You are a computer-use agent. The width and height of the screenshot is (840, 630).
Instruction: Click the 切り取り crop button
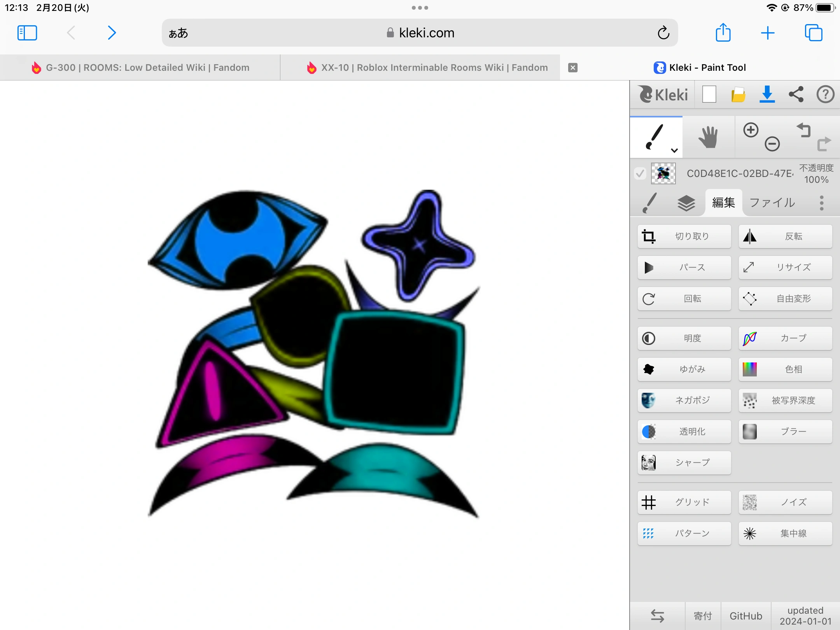(684, 236)
